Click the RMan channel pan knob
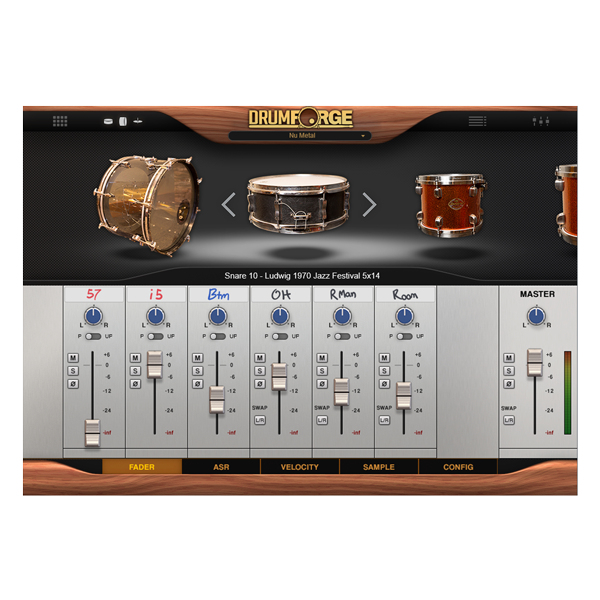This screenshot has height=600, width=600. coord(342,316)
